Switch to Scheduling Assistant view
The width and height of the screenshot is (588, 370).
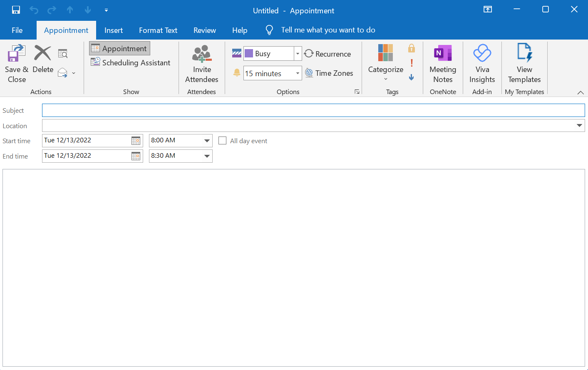point(131,63)
